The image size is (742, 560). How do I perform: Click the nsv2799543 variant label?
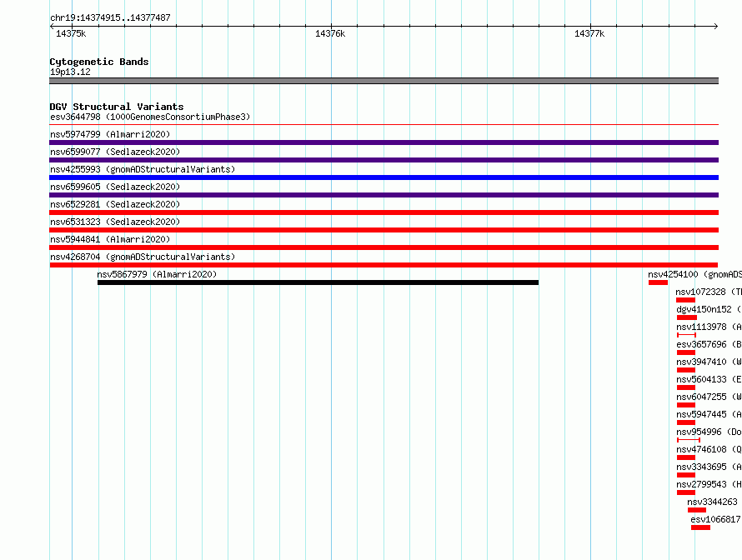709,484
